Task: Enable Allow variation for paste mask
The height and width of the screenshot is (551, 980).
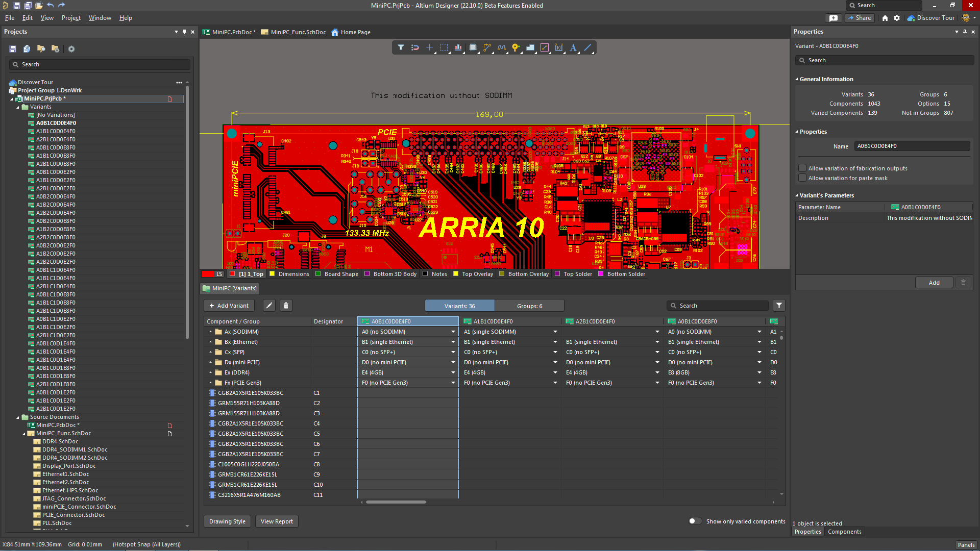Action: coord(802,178)
